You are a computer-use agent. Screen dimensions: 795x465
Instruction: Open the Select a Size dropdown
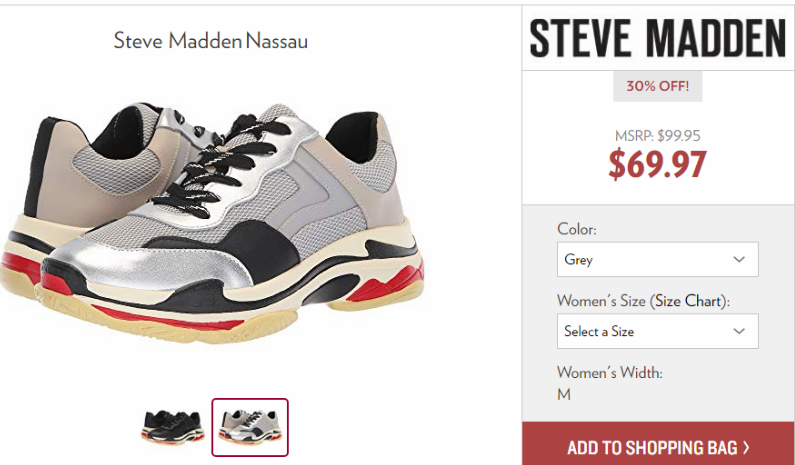(658, 332)
